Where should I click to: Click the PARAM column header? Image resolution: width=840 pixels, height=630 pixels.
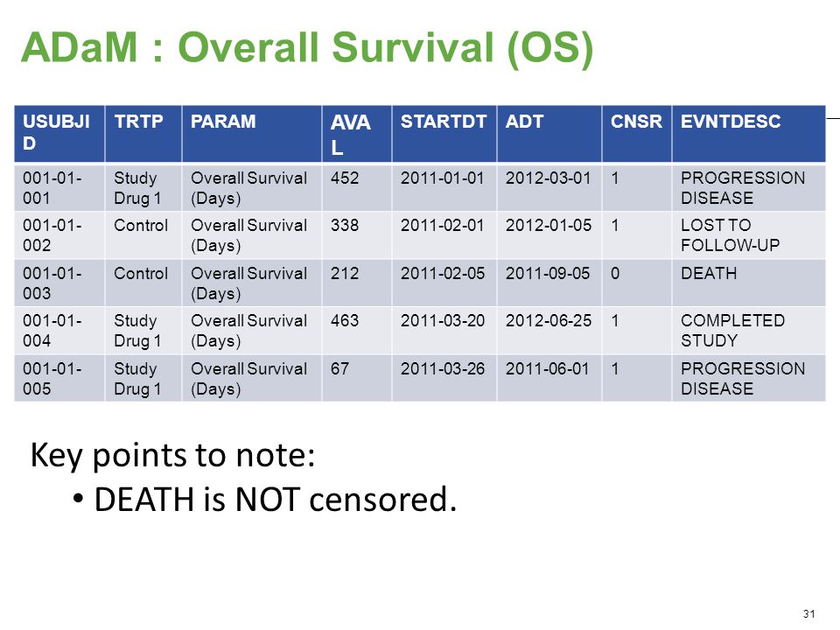coord(252,134)
